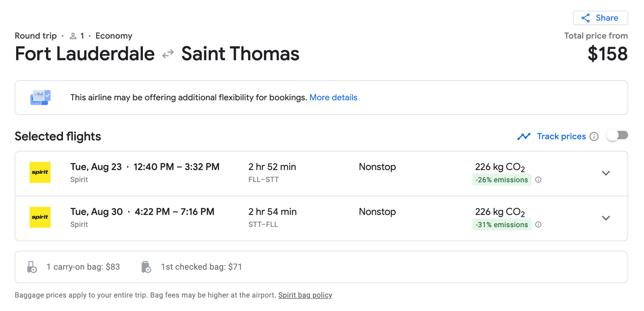Image resolution: width=644 pixels, height=311 pixels.
Task: Open the More details link
Action: 333,98
